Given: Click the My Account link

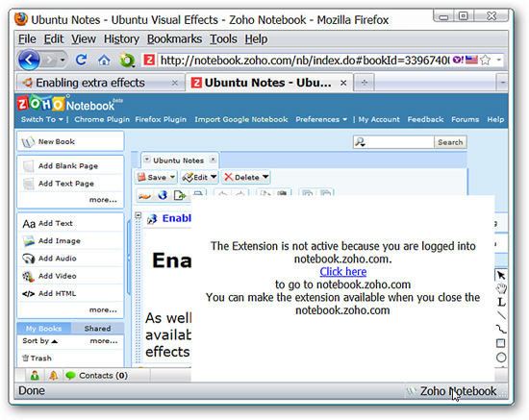Looking at the screenshot, I should pos(379,119).
